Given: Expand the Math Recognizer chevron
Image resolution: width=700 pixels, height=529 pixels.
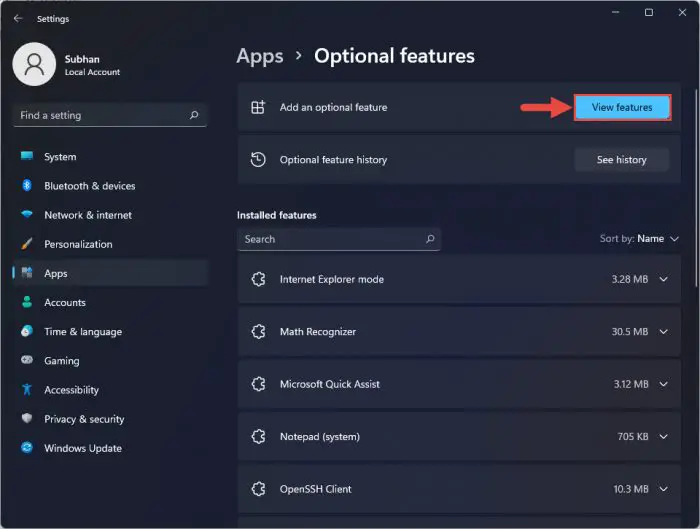Looking at the screenshot, I should (x=664, y=331).
